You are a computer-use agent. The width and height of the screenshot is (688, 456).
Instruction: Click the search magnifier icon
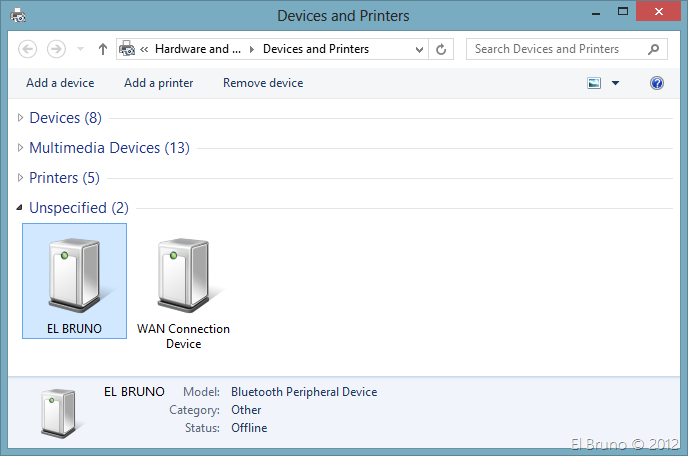pyautogui.click(x=654, y=49)
